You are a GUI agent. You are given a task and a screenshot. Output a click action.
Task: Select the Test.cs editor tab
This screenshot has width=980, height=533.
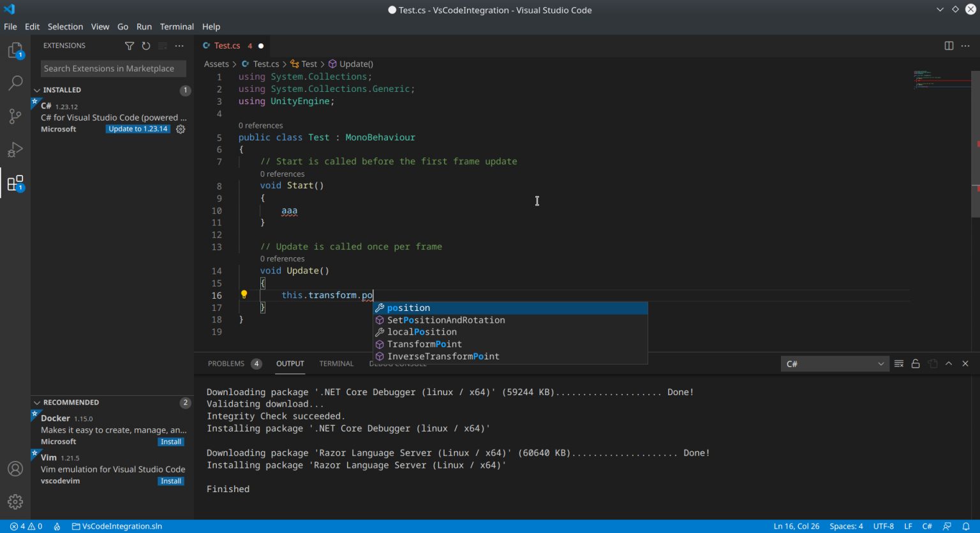click(x=233, y=46)
